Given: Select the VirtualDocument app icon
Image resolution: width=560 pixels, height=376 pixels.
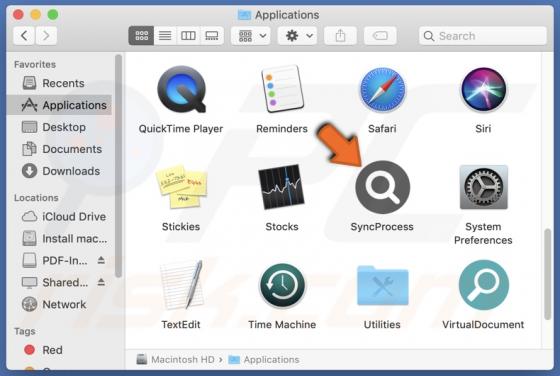Looking at the screenshot, I should (483, 285).
